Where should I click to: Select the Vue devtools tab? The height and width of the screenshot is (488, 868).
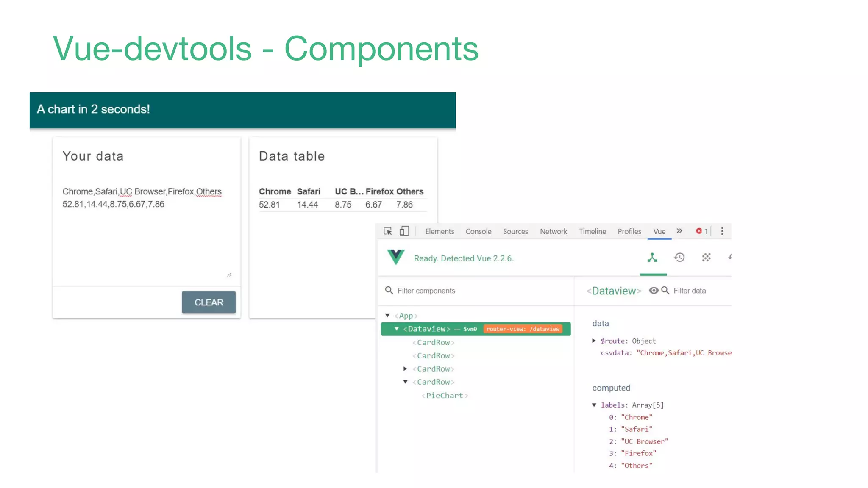659,231
